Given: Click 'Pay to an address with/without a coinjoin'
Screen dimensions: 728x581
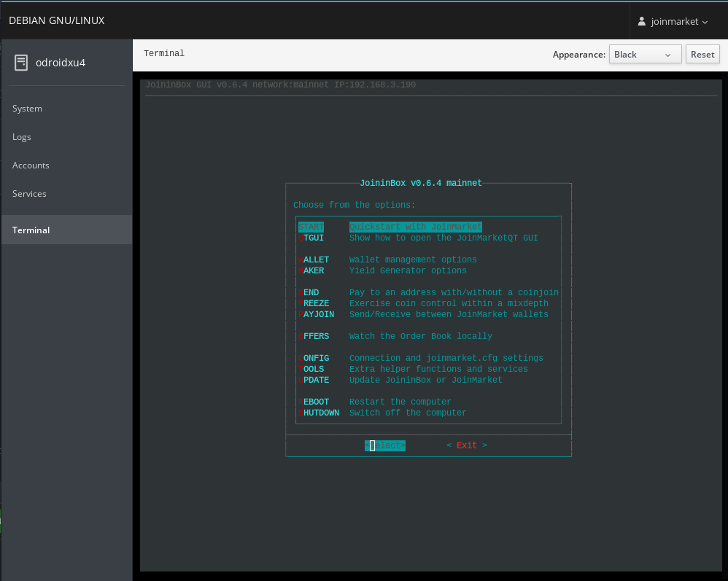Looking at the screenshot, I should pyautogui.click(x=454, y=292).
